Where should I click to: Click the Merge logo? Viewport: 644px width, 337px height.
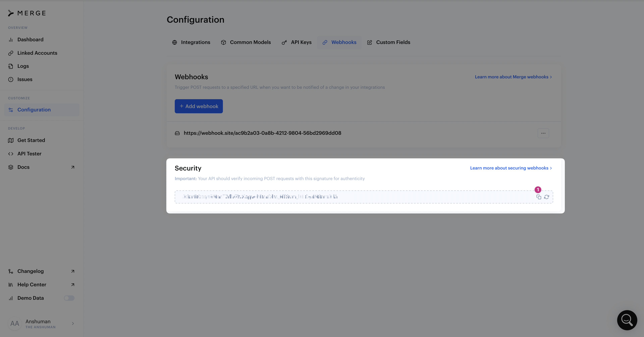[27, 13]
